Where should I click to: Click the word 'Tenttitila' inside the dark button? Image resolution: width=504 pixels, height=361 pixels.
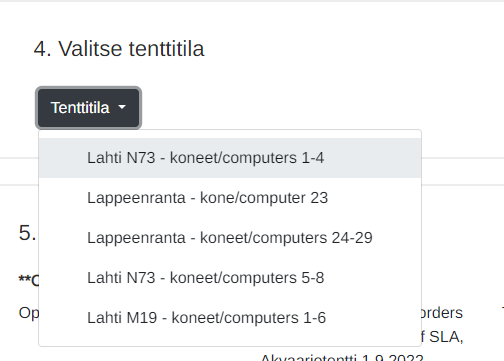tap(80, 108)
